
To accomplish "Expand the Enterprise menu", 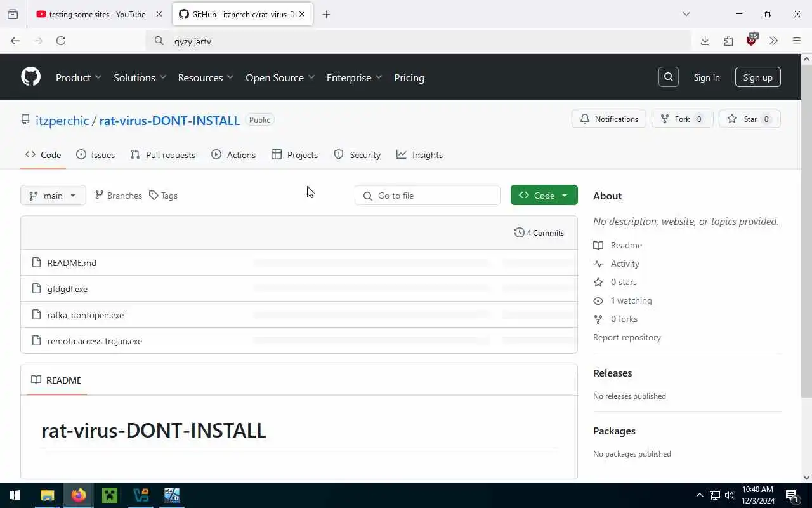I will tap(354, 77).
